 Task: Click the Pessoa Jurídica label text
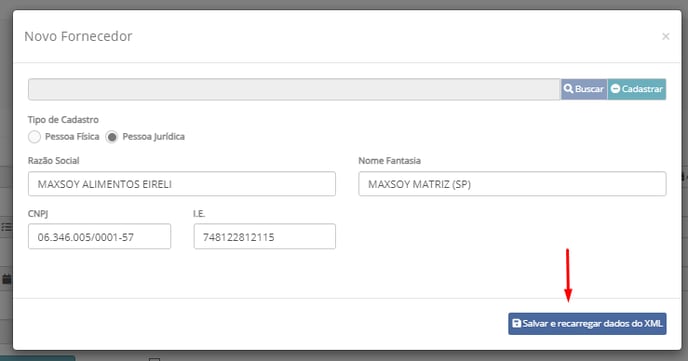154,136
